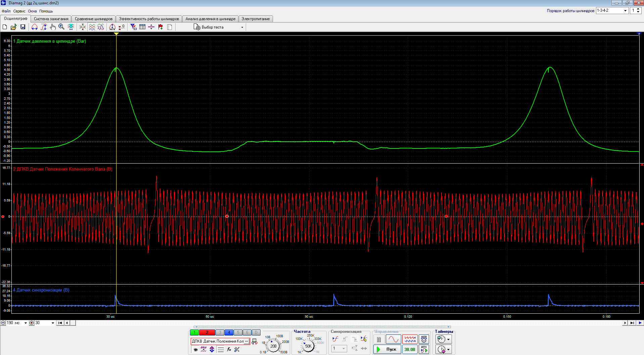Switch to separated channels view
This screenshot has height=355, width=644.
point(92,27)
